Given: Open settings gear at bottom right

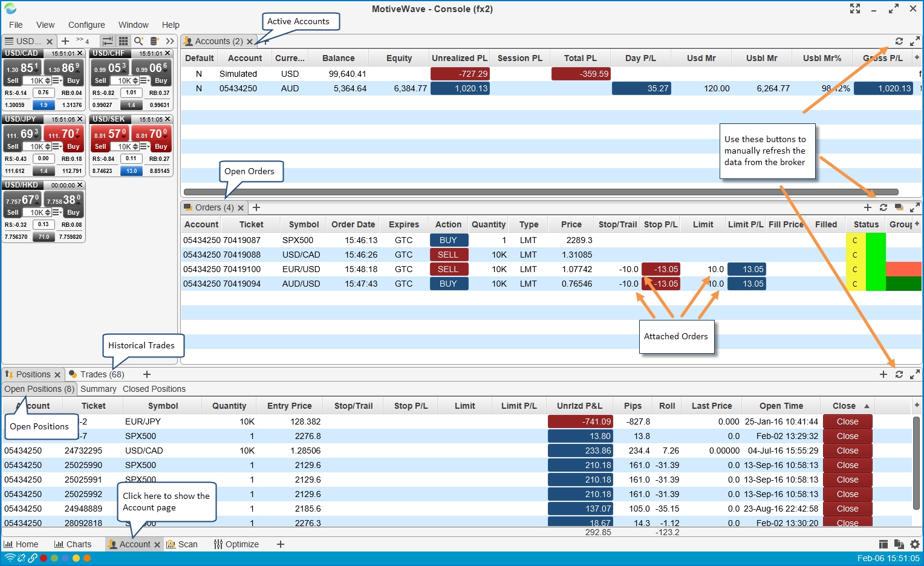Looking at the screenshot, I should pyautogui.click(x=915, y=544).
